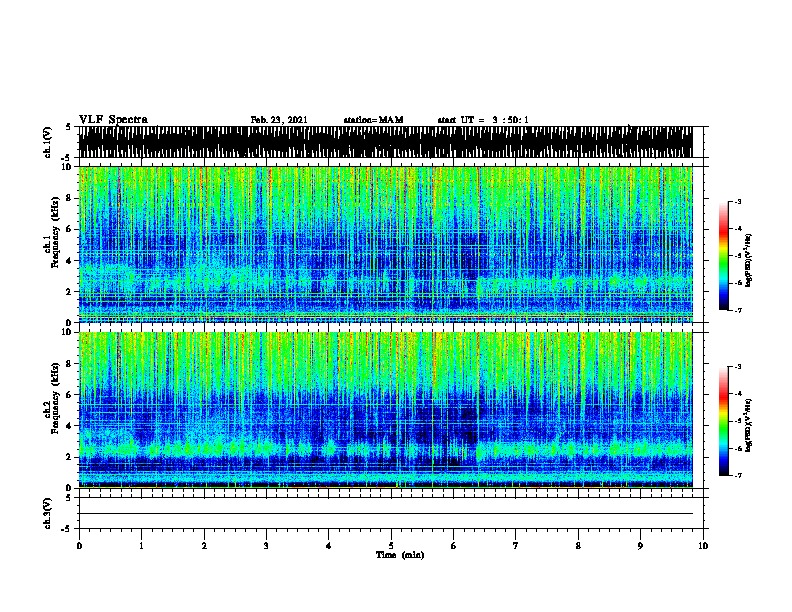Click the "ch.1(V)" waveform axis label
Viewport: 792px width, 612px height.
pos(48,142)
